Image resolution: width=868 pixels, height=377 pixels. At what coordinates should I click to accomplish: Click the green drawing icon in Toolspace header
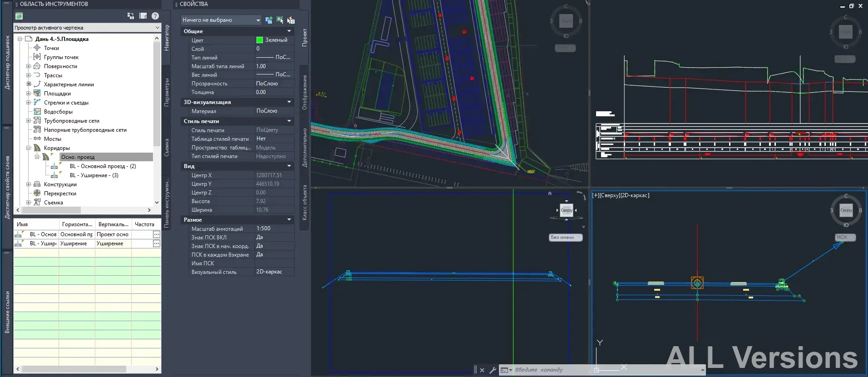[x=19, y=16]
